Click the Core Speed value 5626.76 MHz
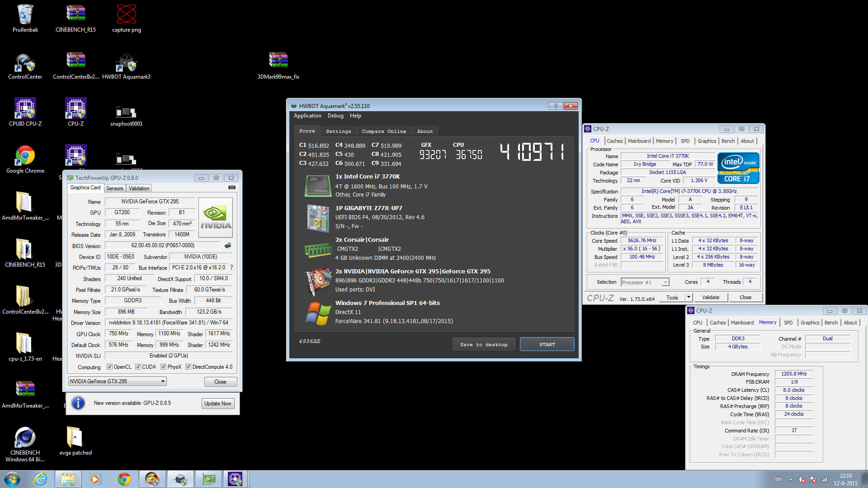 point(642,241)
